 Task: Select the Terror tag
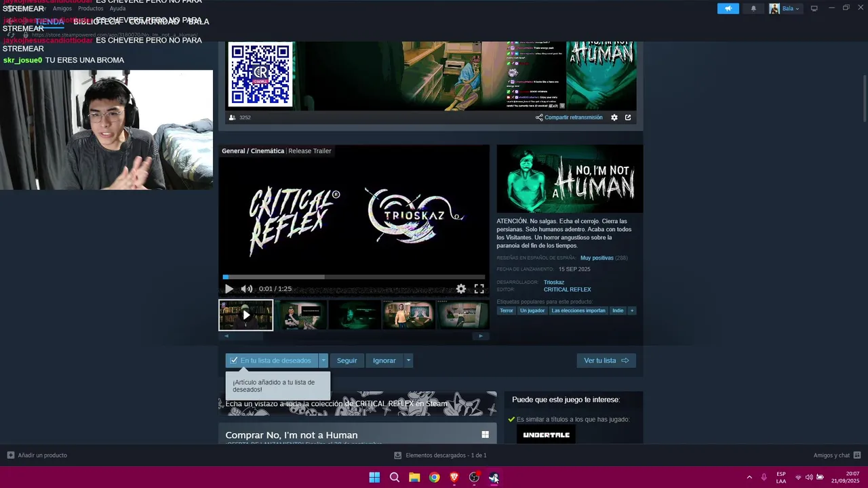pos(507,311)
